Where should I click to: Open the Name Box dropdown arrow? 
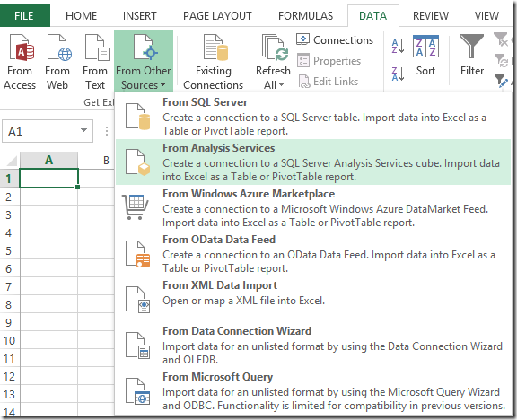click(x=83, y=130)
